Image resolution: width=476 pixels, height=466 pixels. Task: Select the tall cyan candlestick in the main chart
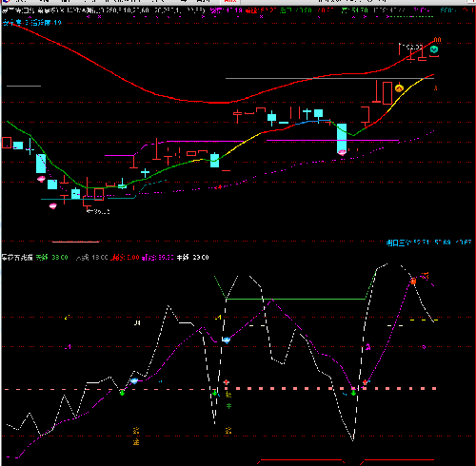pyautogui.click(x=342, y=138)
